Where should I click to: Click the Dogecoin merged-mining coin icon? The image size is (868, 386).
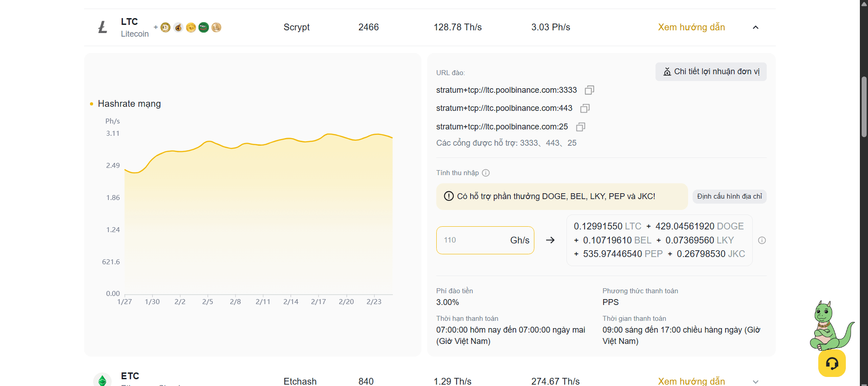click(165, 28)
